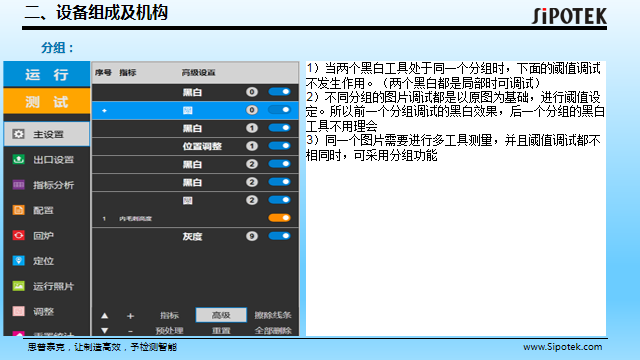
Task: Click the 高级设置 column header
Action: [198, 73]
